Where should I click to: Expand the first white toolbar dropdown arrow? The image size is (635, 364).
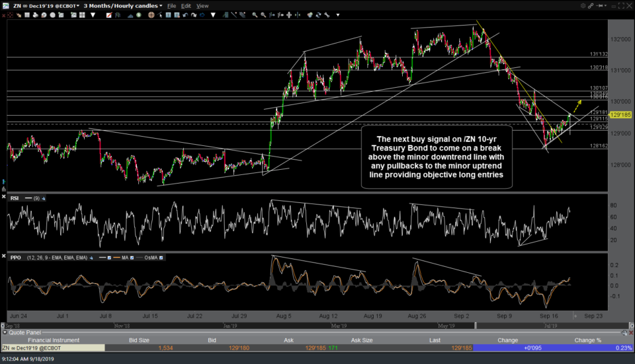93,15
